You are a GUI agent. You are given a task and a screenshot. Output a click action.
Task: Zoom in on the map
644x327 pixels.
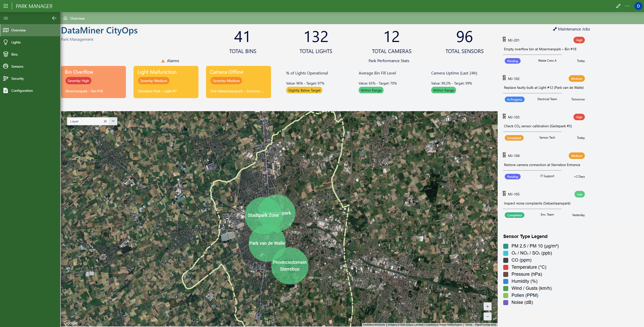pos(487,306)
